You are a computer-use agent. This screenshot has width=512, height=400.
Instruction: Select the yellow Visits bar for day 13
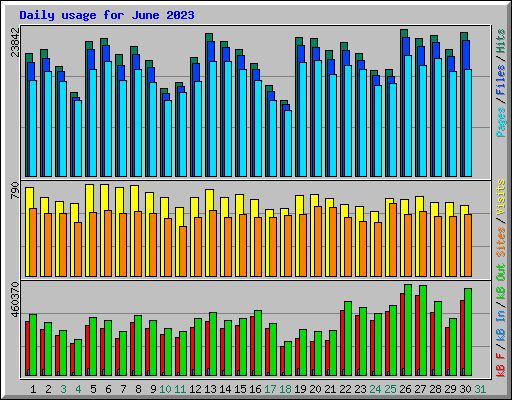[209, 233]
